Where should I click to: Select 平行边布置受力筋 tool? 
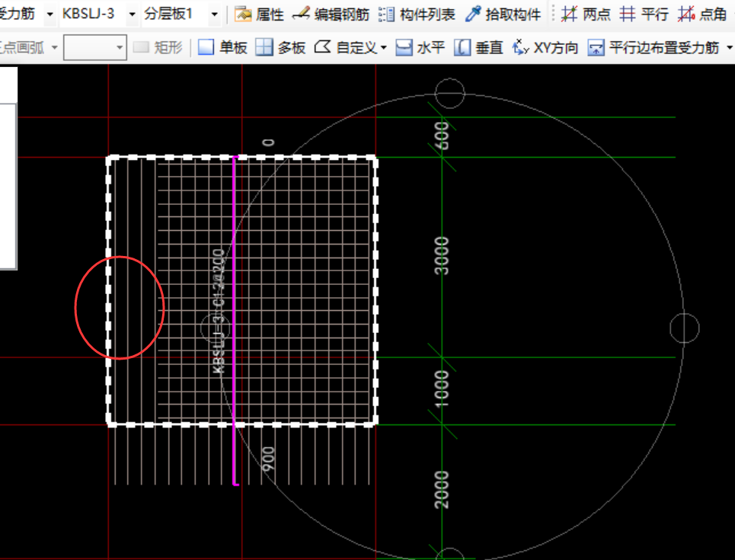(x=653, y=47)
